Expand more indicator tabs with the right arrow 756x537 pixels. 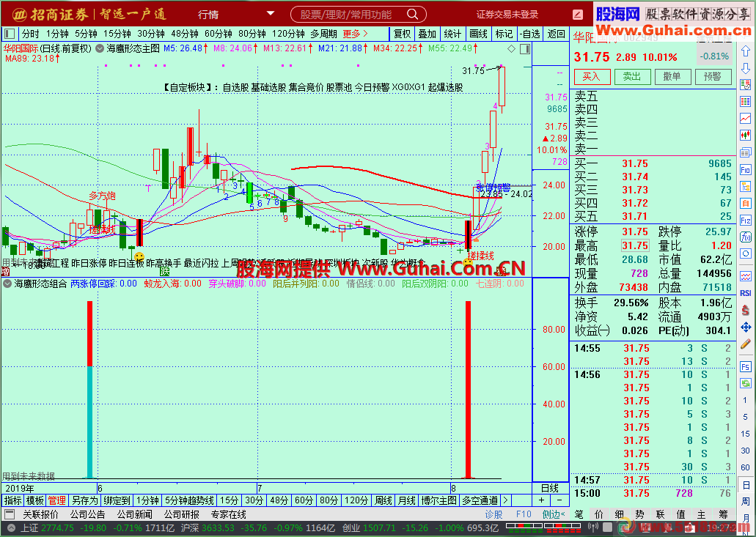tap(504, 500)
